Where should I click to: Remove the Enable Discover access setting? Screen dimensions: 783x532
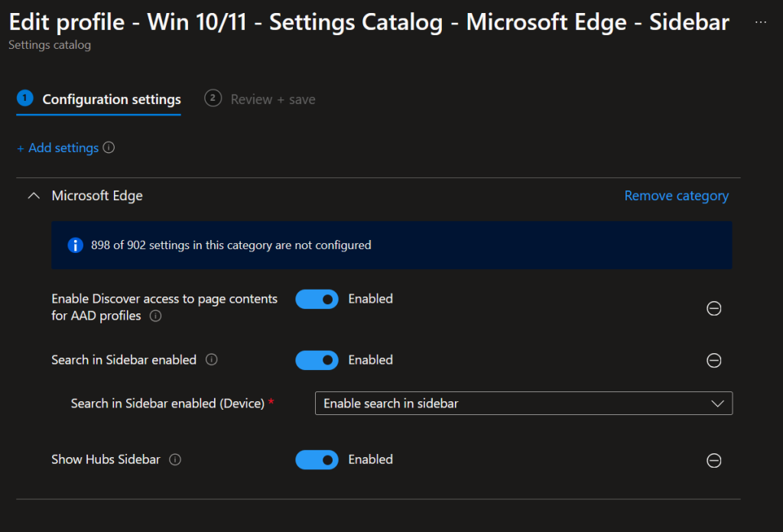coord(713,308)
